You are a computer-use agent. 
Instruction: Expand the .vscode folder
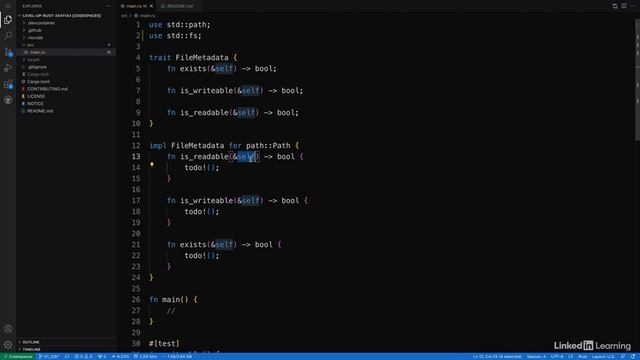(35, 38)
